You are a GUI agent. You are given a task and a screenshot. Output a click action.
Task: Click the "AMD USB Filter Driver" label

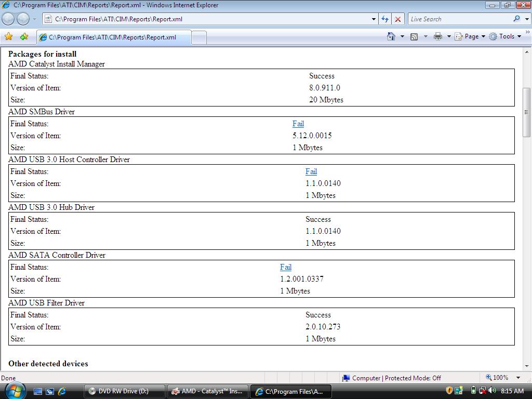46,303
